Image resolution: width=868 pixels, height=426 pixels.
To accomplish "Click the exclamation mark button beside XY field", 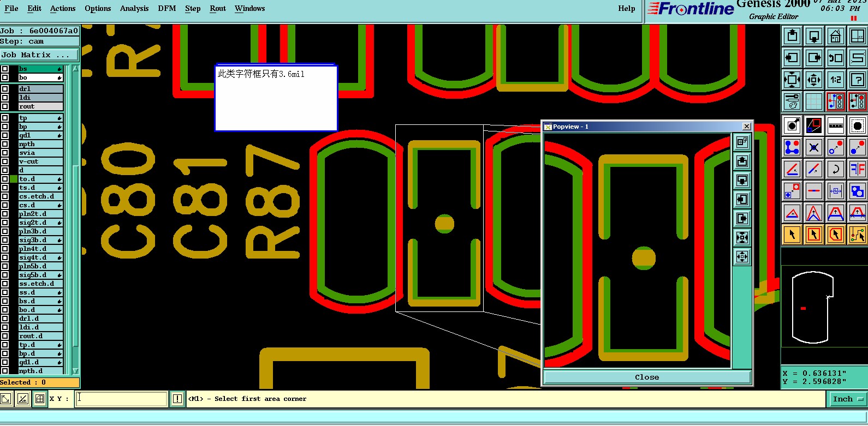I will coord(177,399).
